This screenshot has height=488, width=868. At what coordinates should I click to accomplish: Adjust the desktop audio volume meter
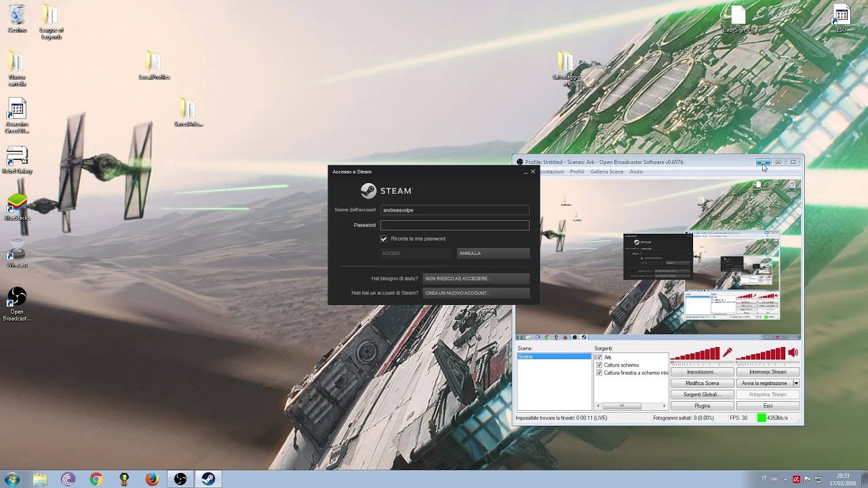761,353
